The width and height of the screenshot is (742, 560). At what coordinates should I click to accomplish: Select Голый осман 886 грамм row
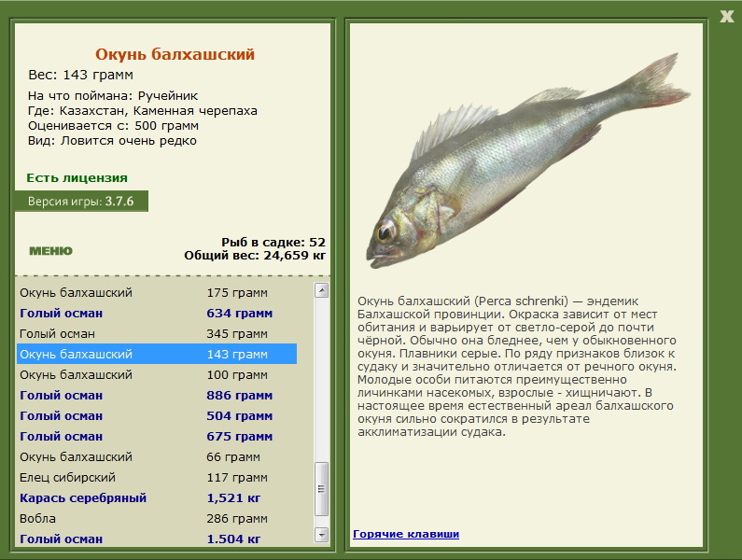point(157,395)
